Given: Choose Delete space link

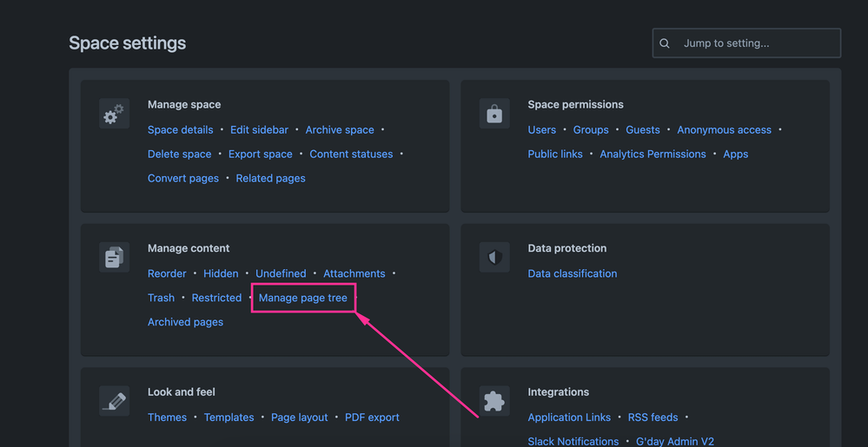Looking at the screenshot, I should coord(179,154).
